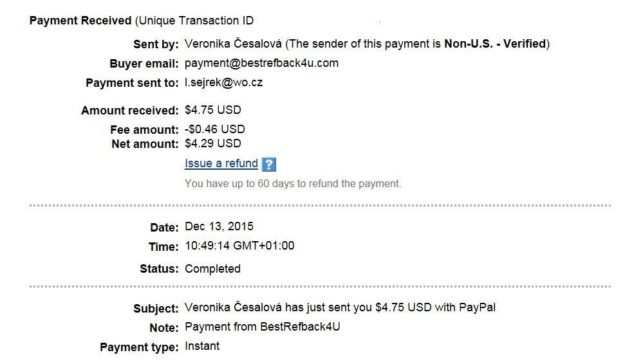Open the blue question mark help icon

(269, 165)
